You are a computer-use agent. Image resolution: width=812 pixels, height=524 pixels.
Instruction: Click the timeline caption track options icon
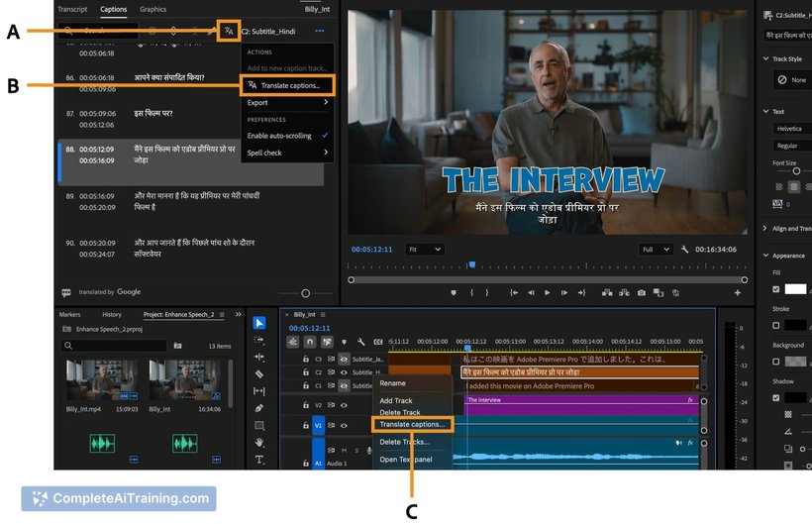click(x=378, y=343)
